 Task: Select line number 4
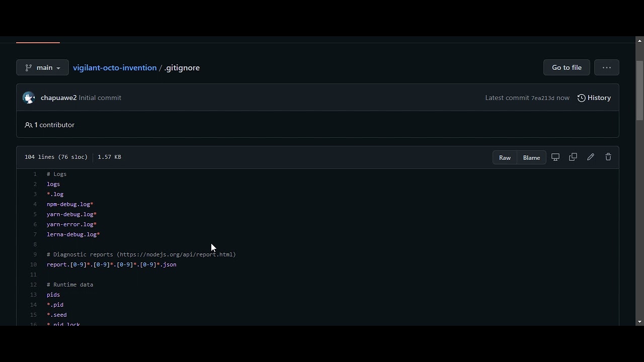(35, 204)
